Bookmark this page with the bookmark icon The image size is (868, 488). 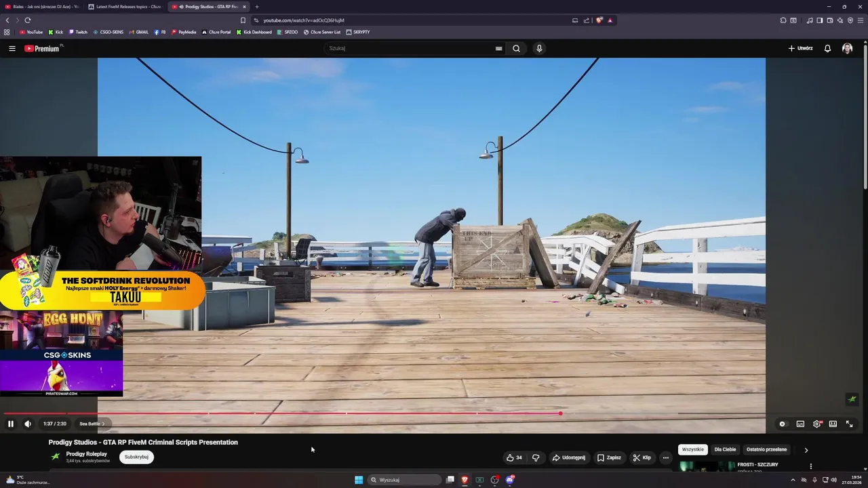tap(243, 20)
